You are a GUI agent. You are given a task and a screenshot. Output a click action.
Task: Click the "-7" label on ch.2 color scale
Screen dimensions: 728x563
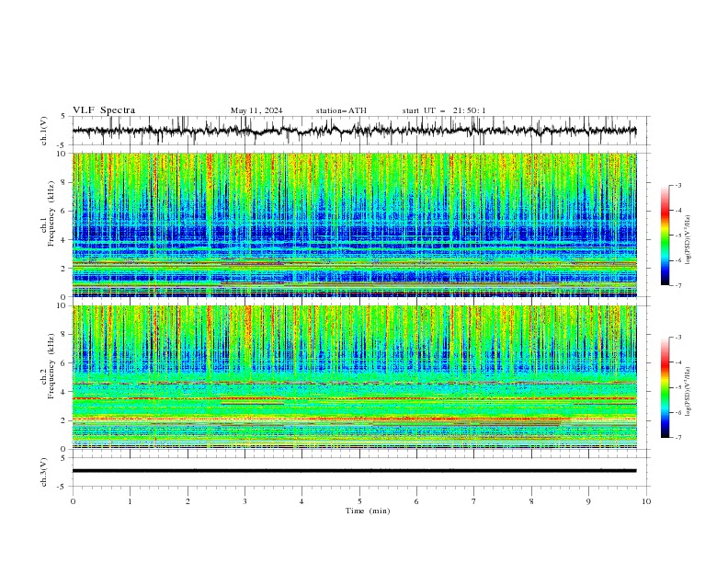pos(678,438)
